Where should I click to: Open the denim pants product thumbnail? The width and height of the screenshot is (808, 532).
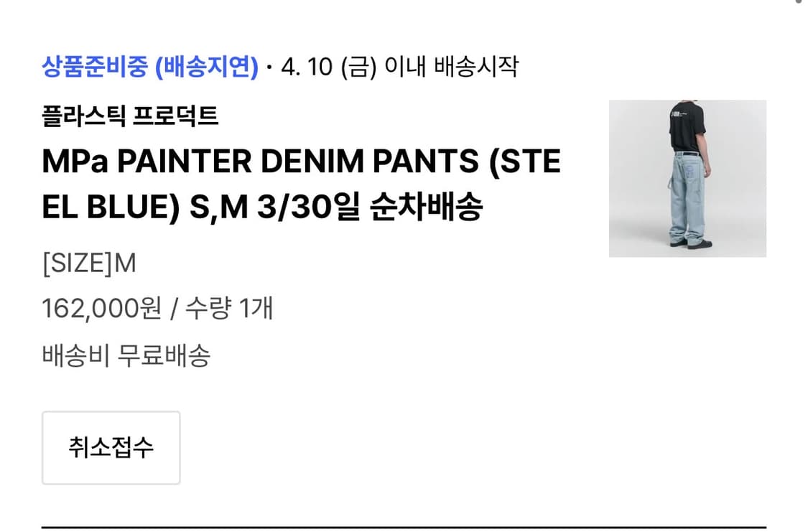coord(687,179)
